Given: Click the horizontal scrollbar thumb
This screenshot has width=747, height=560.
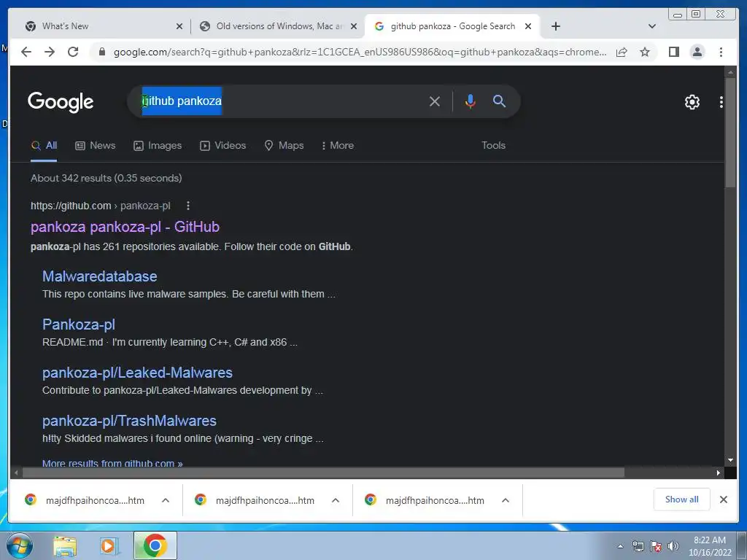Looking at the screenshot, I should coord(323,472).
